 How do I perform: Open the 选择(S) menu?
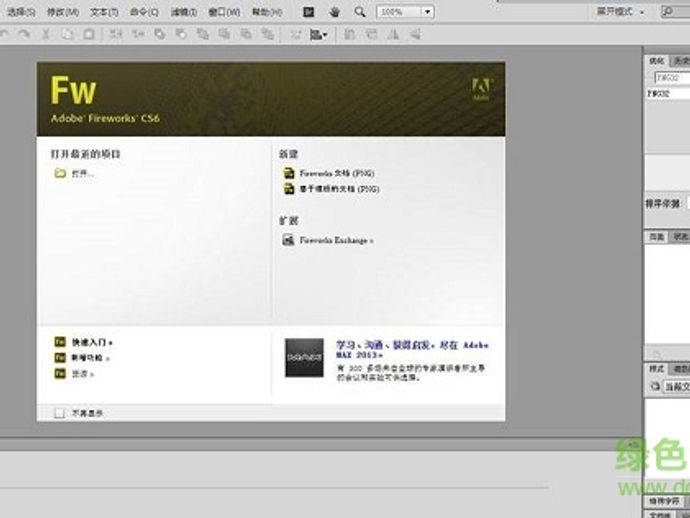coord(21,12)
